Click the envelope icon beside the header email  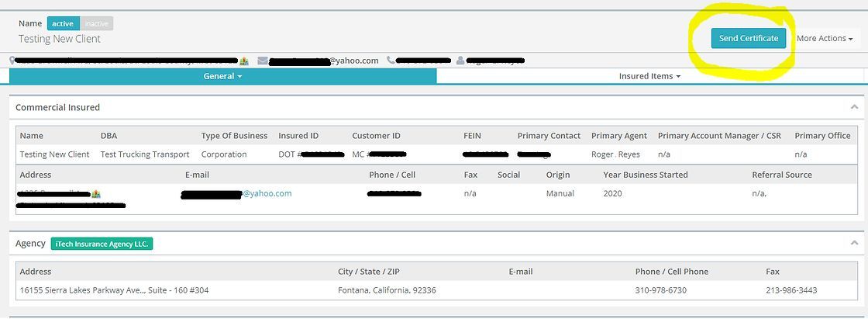pyautogui.click(x=263, y=61)
